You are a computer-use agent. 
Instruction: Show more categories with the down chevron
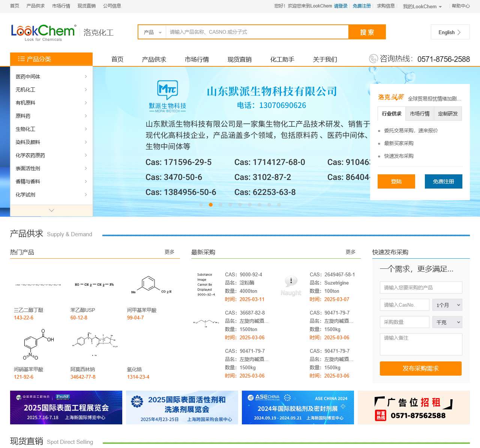[51, 210]
